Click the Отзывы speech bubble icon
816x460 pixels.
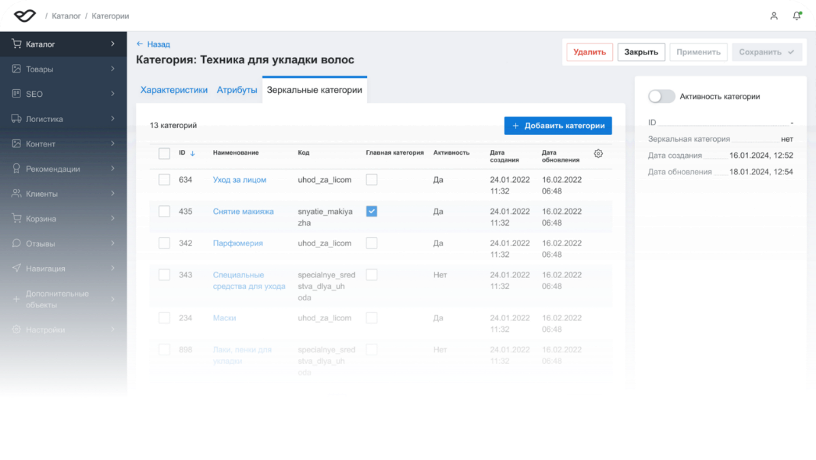click(17, 244)
